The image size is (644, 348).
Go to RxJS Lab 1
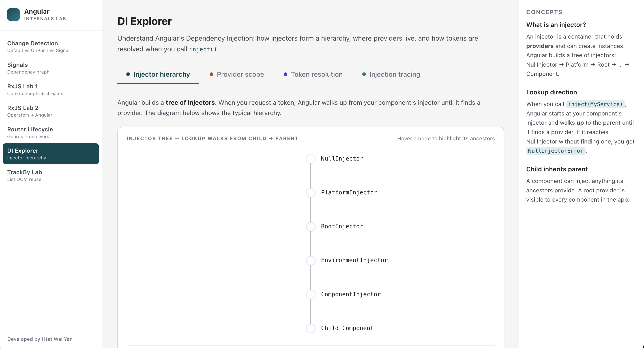(x=51, y=90)
